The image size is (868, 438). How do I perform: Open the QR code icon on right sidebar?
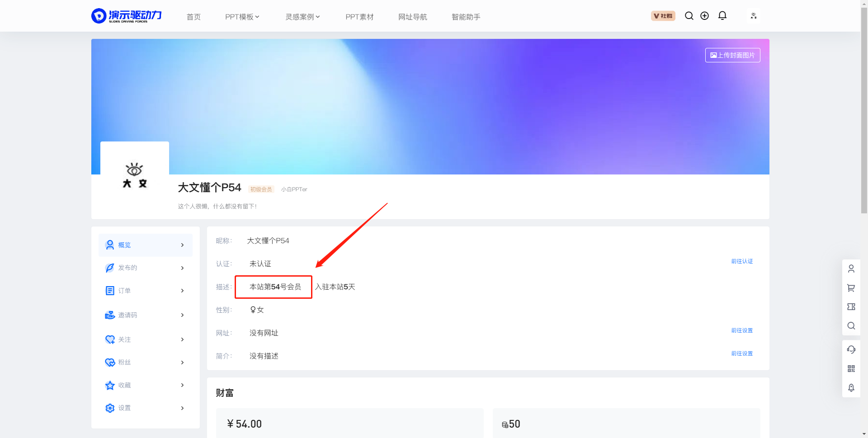(852, 368)
